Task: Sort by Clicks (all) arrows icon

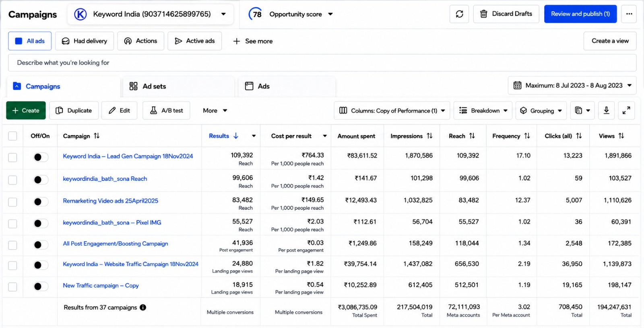Action: [x=579, y=136]
